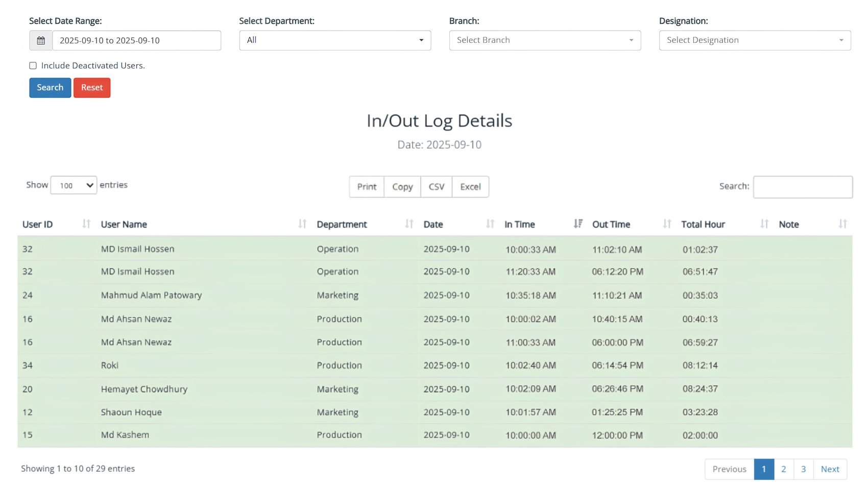Click out time 06:26:46 PM cell
The image size is (868, 488).
pos(617,389)
